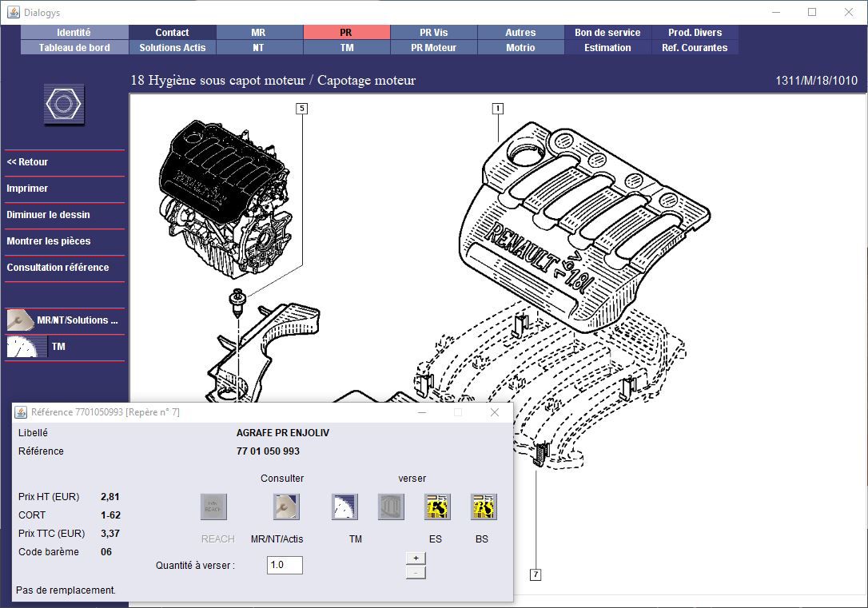Decrease quantity with the minus button
Screen dimensions: 868x608
tap(416, 573)
